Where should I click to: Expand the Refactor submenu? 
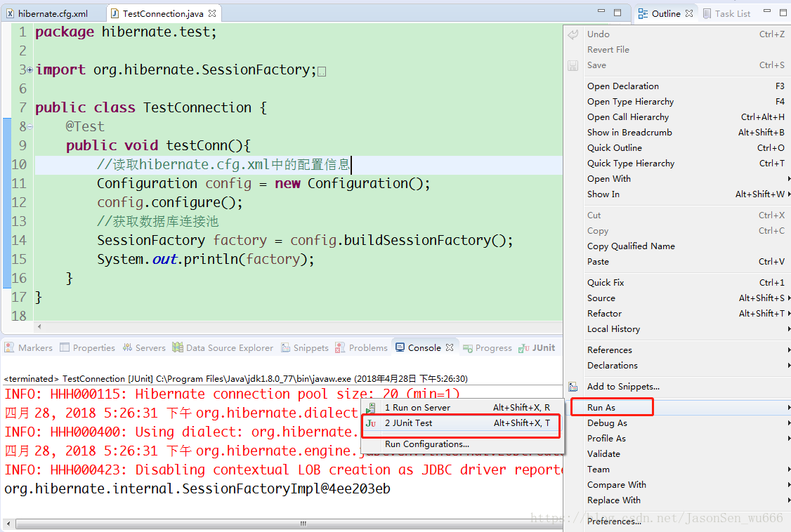coord(676,313)
